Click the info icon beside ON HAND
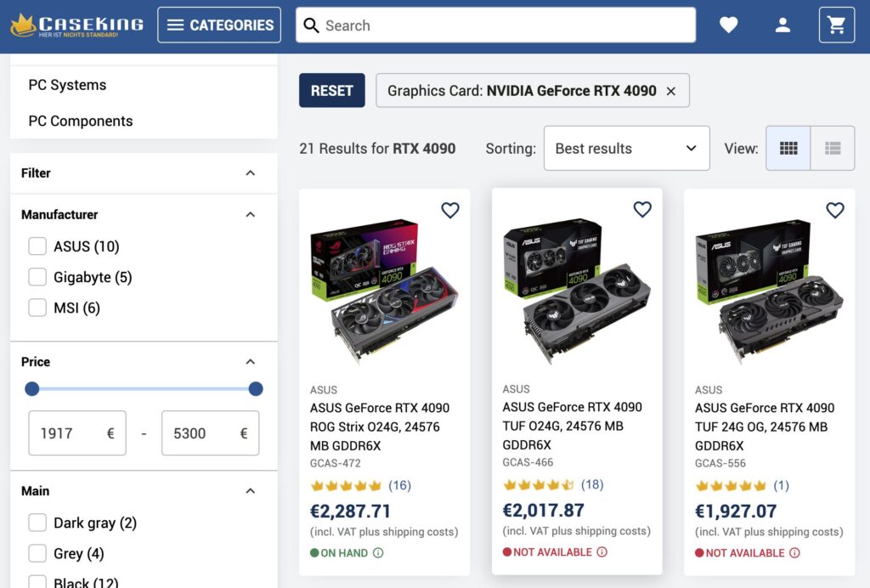Viewport: 870px width, 588px height. (378, 553)
